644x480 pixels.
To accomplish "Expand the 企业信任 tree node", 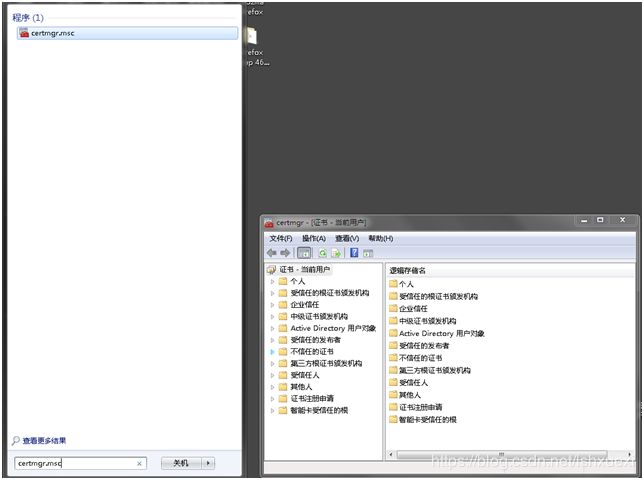I will point(272,305).
